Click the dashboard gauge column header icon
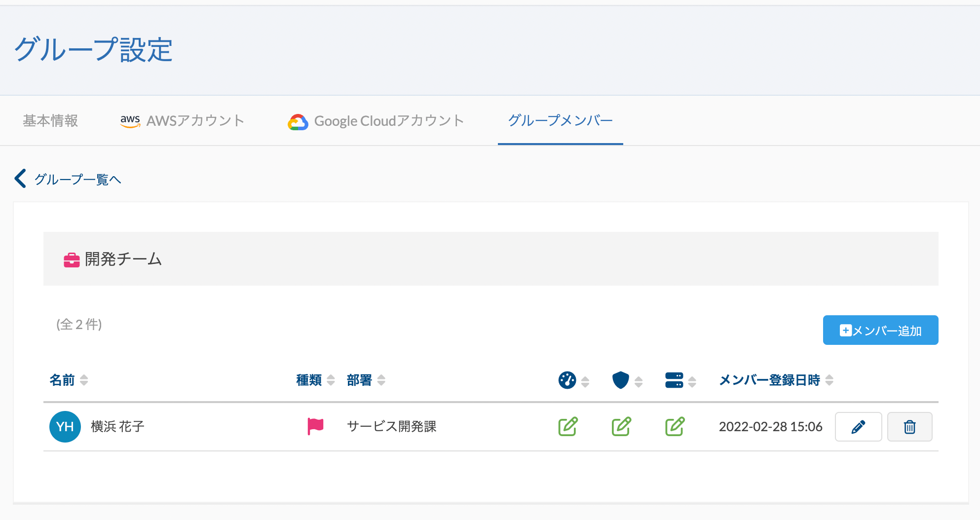This screenshot has height=520, width=980. pyautogui.click(x=567, y=380)
